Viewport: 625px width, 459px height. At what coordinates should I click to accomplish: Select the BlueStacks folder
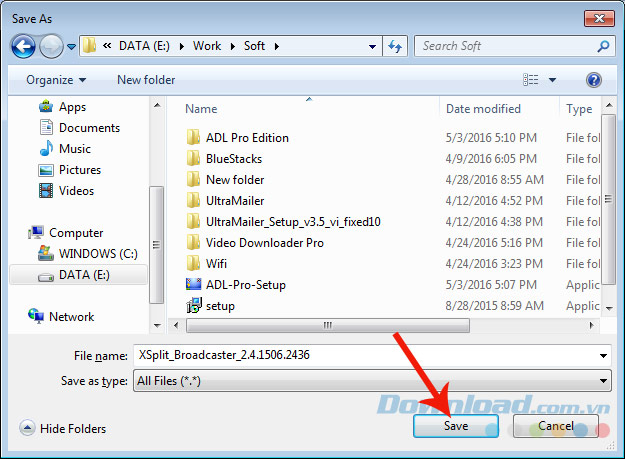coord(234,159)
